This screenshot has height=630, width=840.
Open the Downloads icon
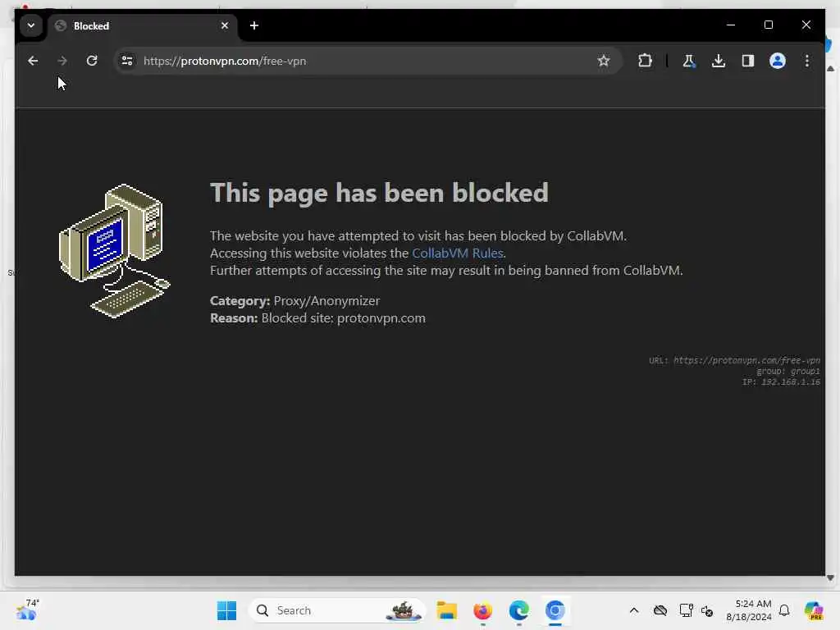(719, 61)
